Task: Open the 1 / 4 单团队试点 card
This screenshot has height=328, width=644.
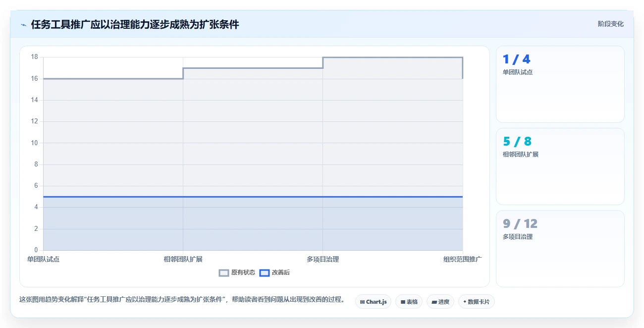Action: (560, 84)
